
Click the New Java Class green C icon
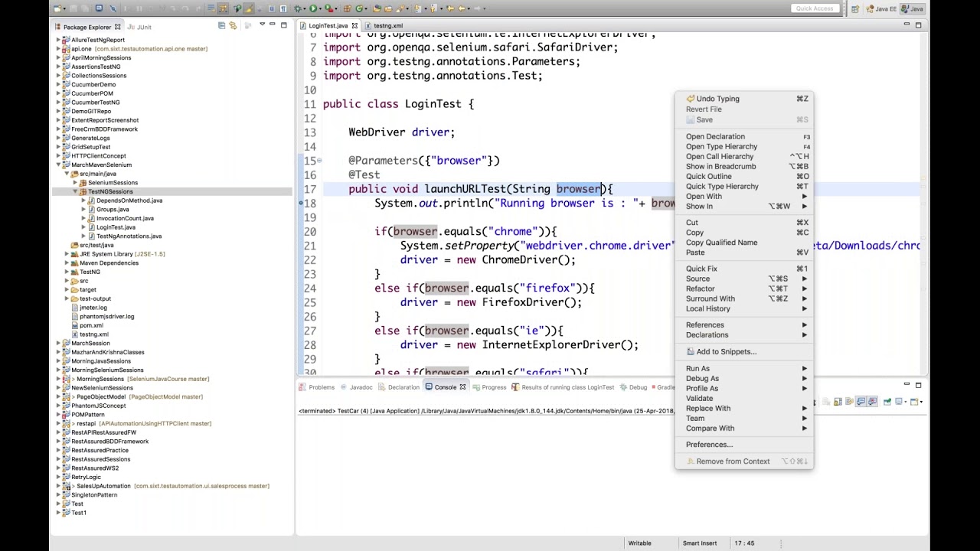pyautogui.click(x=359, y=8)
